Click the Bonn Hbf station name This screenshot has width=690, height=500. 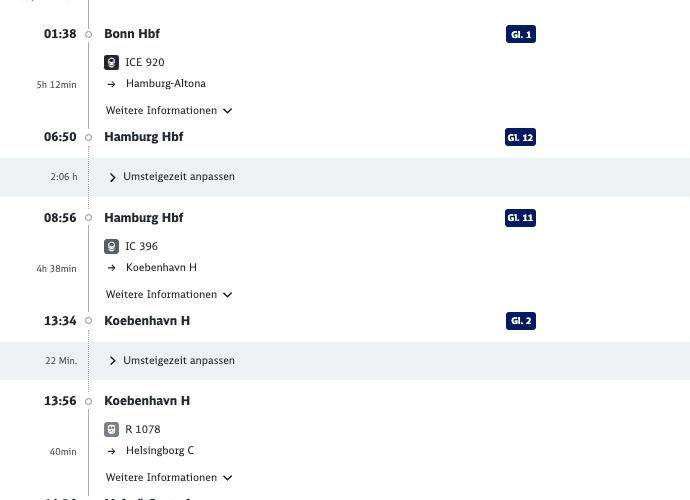[x=132, y=34]
